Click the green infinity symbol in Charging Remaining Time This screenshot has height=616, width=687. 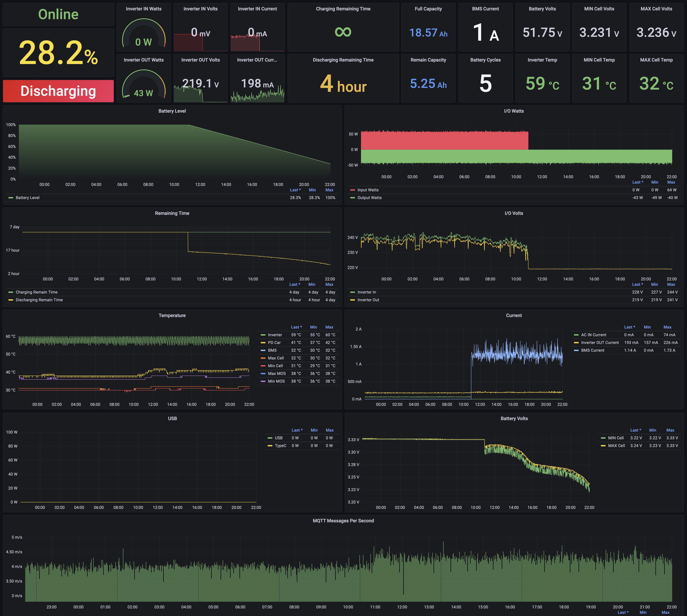tap(343, 32)
